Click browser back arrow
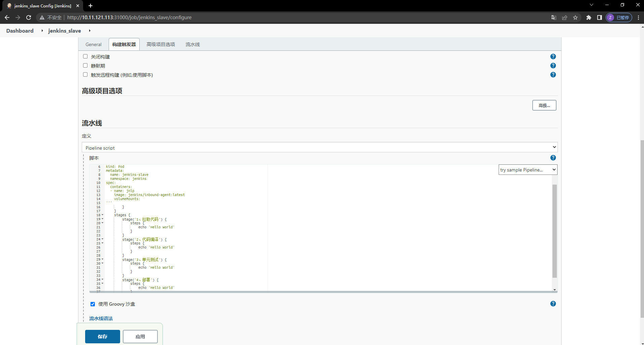The height and width of the screenshot is (345, 644). (7, 17)
